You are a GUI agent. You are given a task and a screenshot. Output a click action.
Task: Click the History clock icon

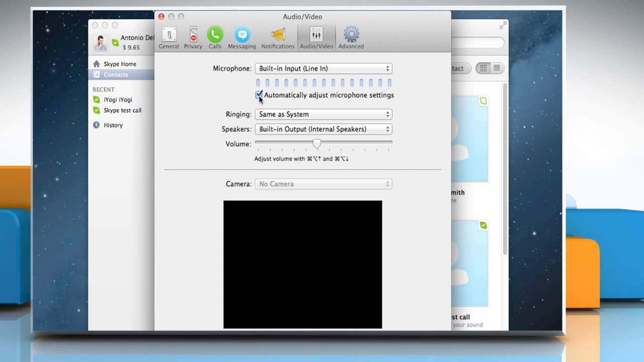click(x=97, y=125)
